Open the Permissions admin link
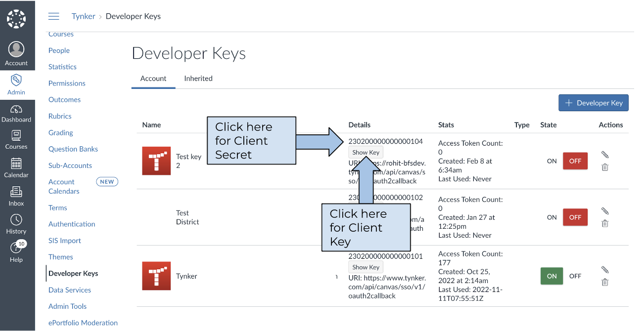The height and width of the screenshot is (331, 644). click(67, 83)
